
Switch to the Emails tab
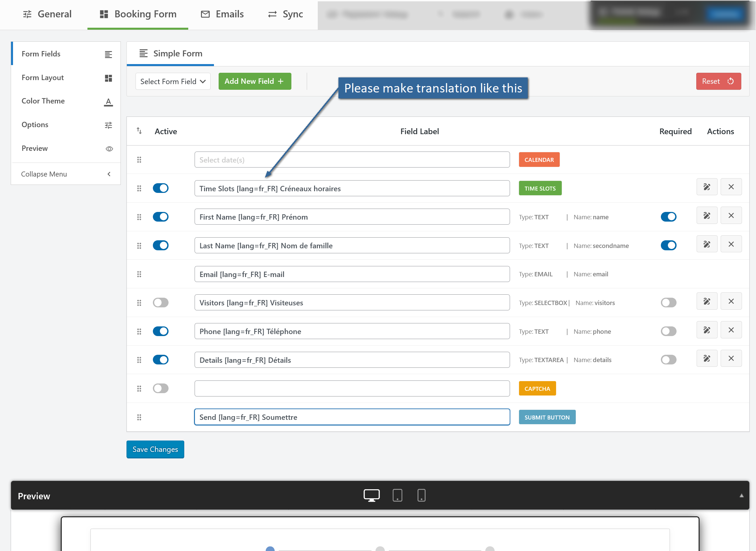(x=222, y=14)
